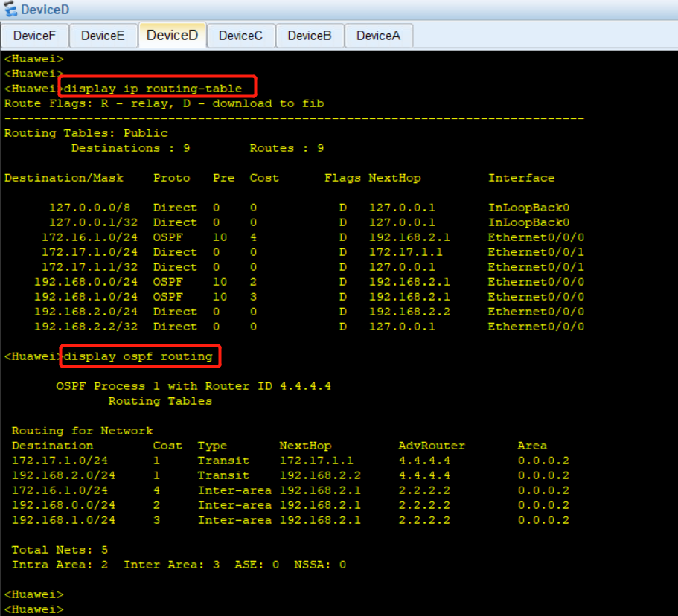Switch to the DeviceF tab

pos(34,36)
